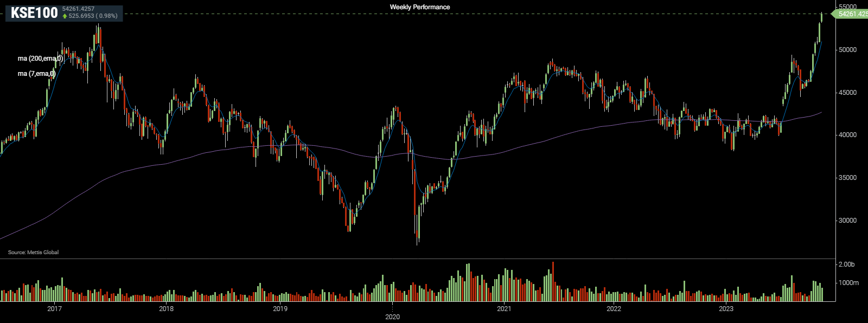Click the change value 525.6953 (0.98%)
The image size is (868, 323).
pos(93,16)
